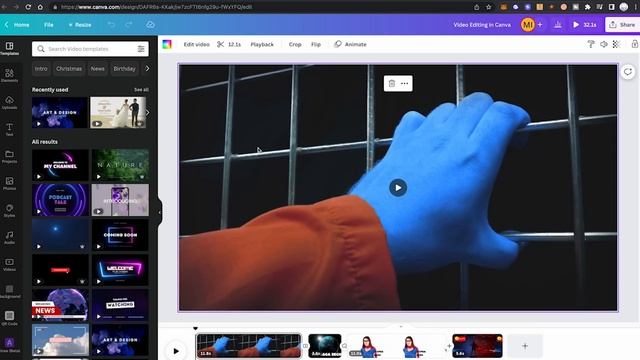Screen dimensions: 640x360
Task: Preview the 32.1s video presentation
Action: (x=584, y=25)
